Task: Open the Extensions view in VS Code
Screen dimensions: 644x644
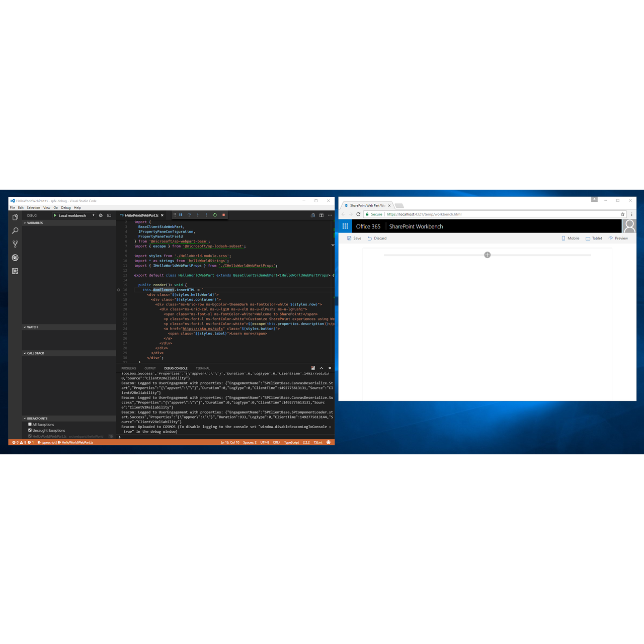Action: [x=15, y=271]
